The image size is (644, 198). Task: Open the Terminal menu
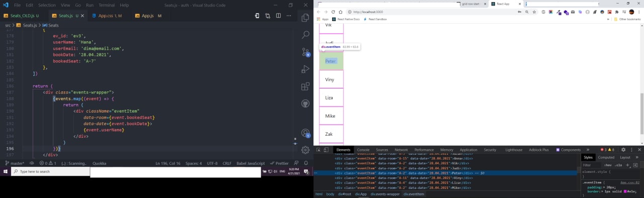107,5
